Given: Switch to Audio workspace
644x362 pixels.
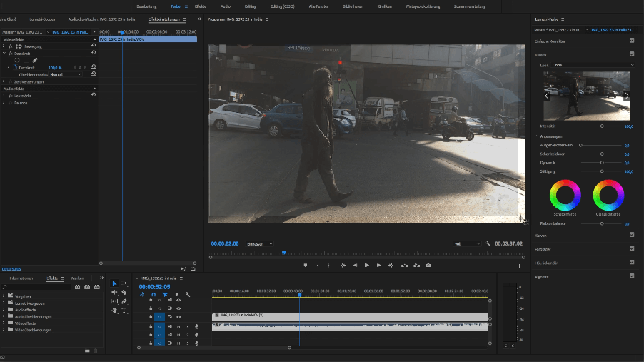Looking at the screenshot, I should pyautogui.click(x=226, y=6).
